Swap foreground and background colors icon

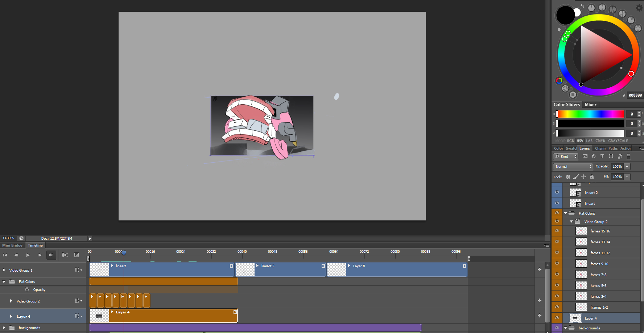coord(582,6)
